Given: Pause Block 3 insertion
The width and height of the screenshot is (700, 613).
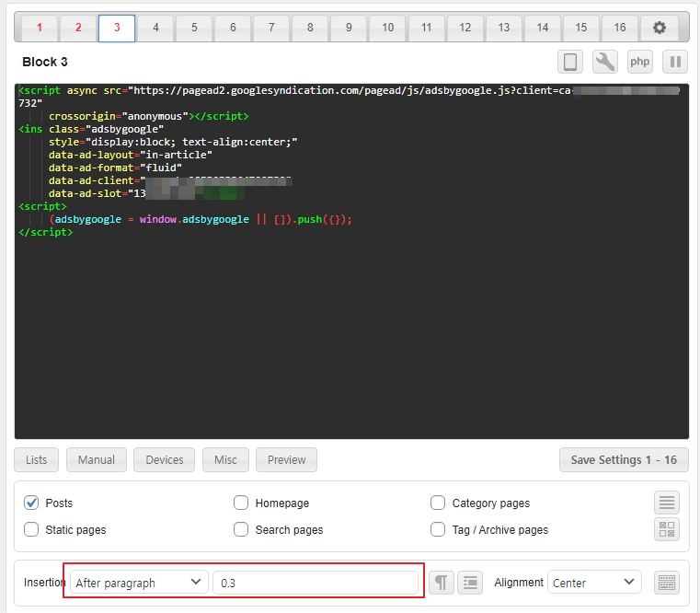Looking at the screenshot, I should [x=675, y=62].
